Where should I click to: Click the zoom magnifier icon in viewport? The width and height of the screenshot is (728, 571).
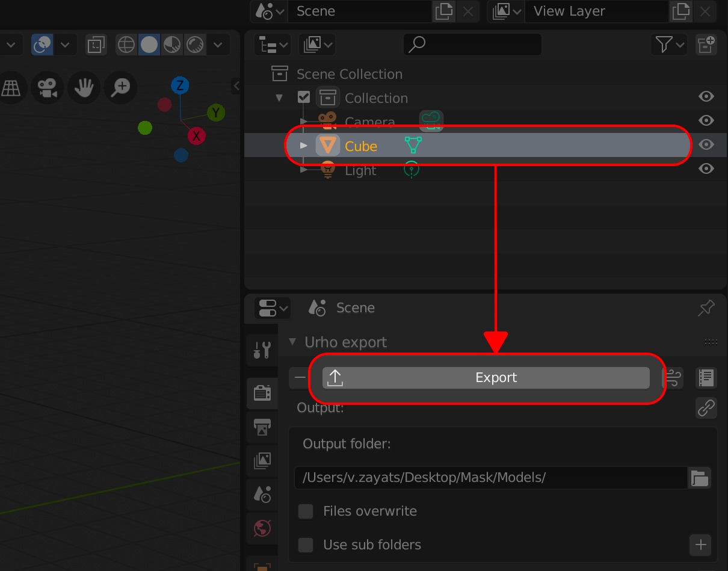[120, 88]
